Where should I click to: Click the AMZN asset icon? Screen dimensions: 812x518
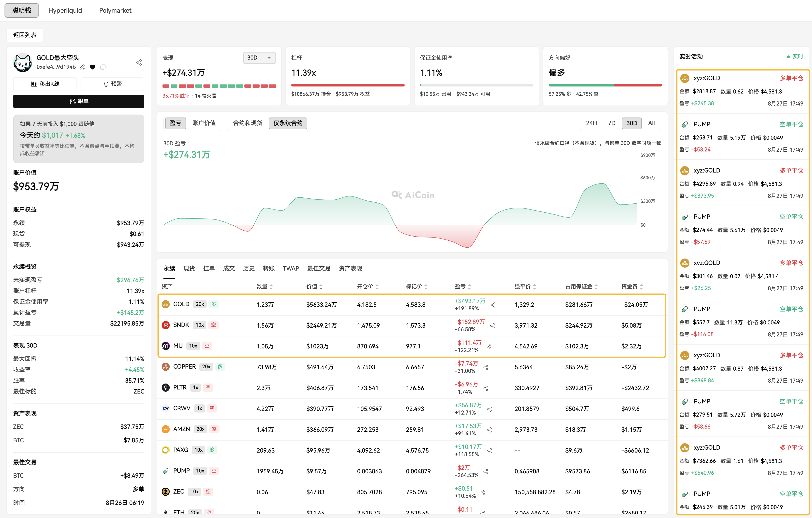pyautogui.click(x=166, y=429)
